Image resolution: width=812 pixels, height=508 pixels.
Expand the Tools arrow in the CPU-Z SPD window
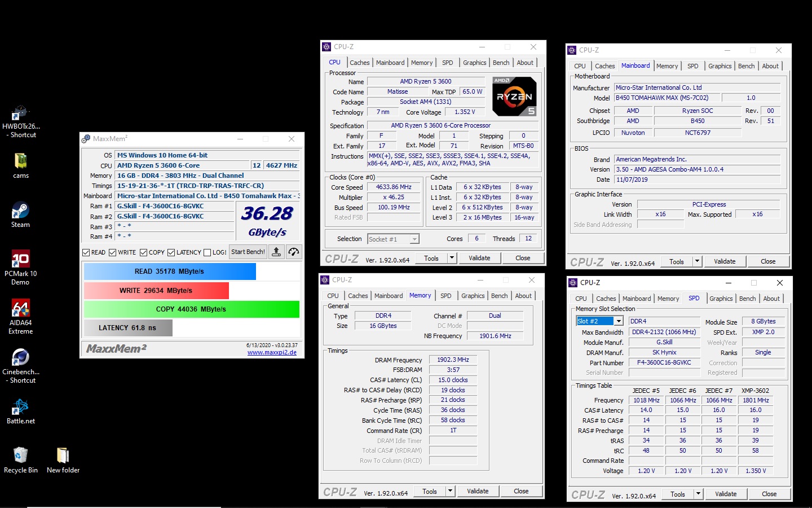click(x=698, y=494)
